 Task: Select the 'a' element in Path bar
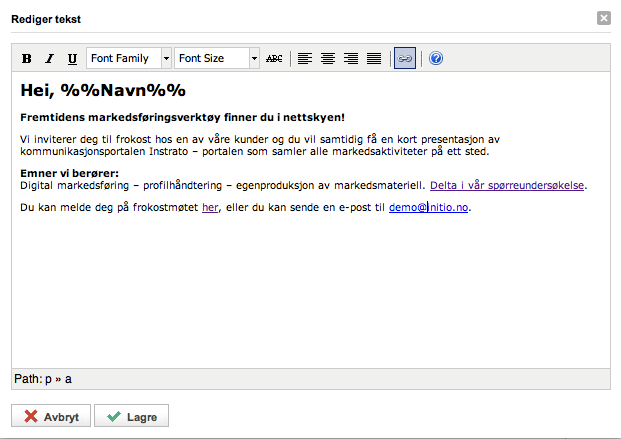69,379
